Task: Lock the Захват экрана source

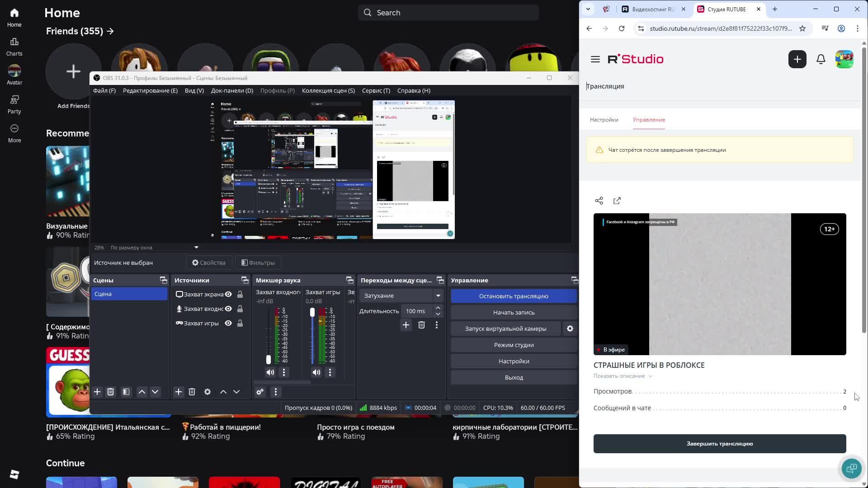Action: (240, 294)
